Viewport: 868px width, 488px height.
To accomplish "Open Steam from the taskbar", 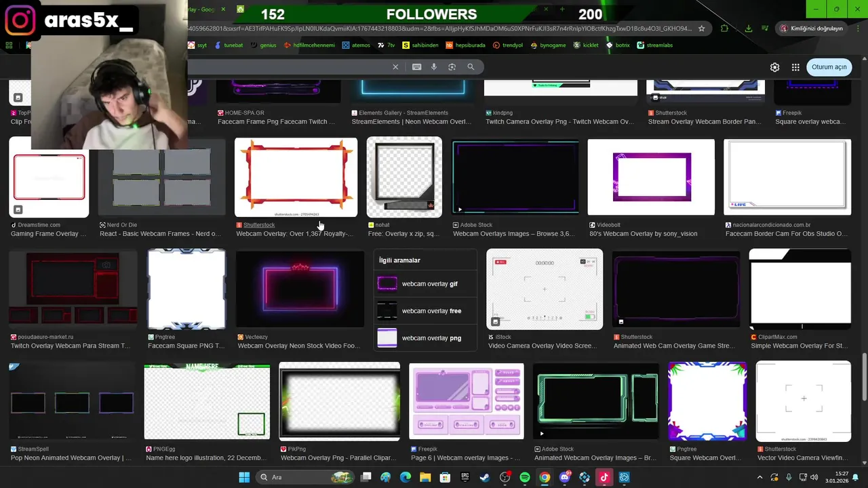I will (484, 477).
